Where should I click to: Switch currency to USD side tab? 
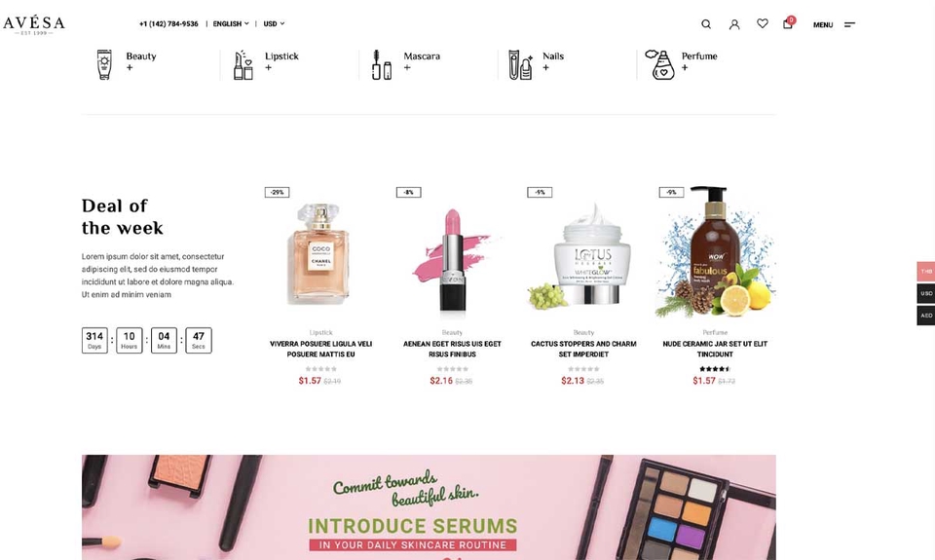click(925, 293)
